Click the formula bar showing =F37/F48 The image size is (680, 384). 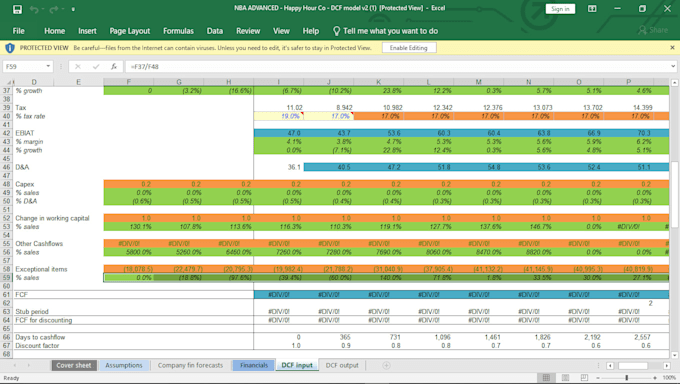pyautogui.click(x=397, y=66)
